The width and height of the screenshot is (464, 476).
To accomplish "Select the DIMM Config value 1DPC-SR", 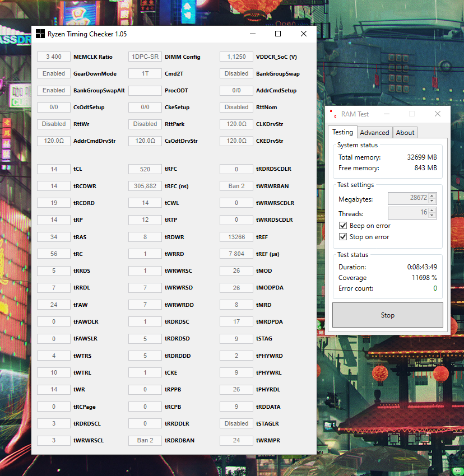I will coord(145,57).
